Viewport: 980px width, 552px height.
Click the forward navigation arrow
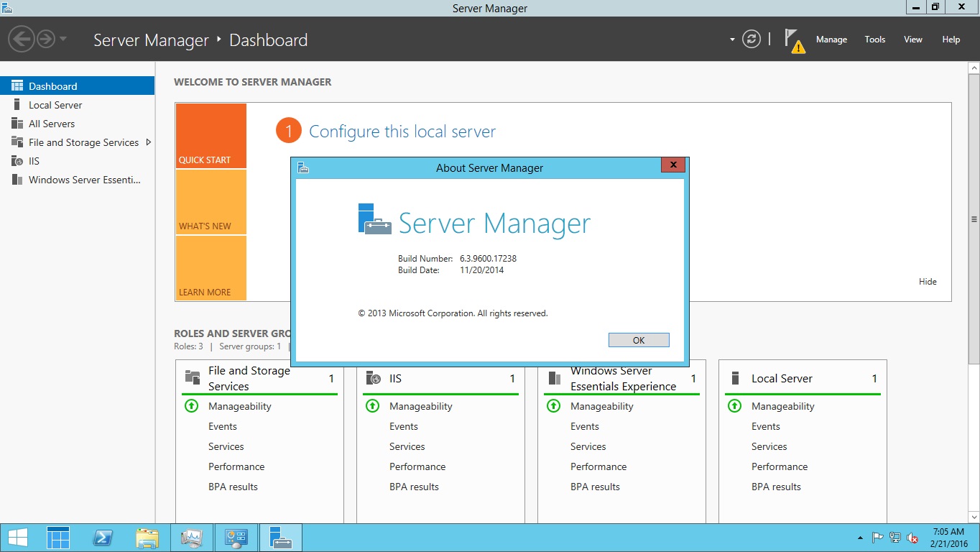46,38
